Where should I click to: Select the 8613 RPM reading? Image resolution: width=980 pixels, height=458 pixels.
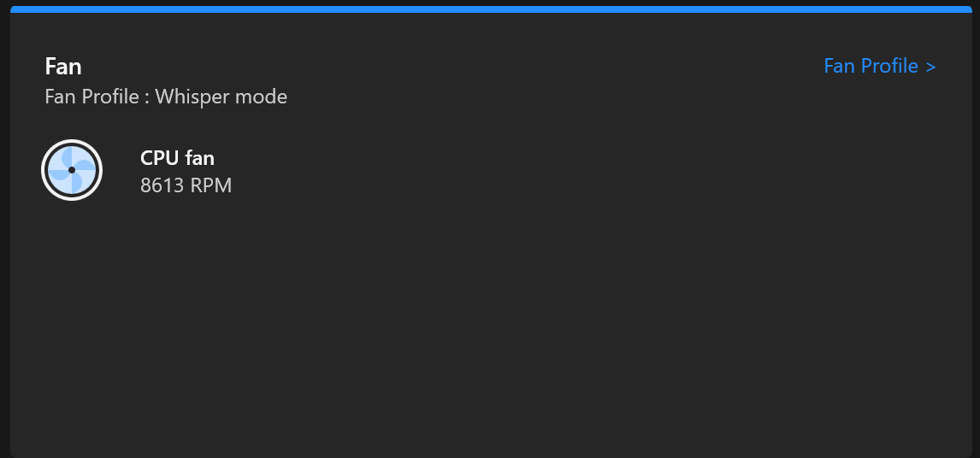click(186, 185)
